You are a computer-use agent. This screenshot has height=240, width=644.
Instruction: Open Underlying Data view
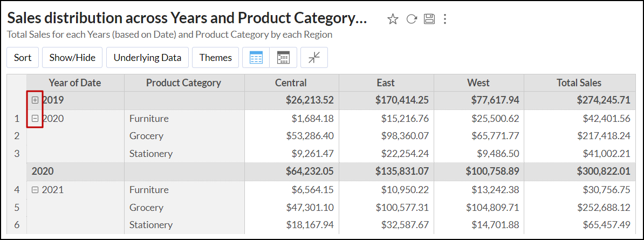pos(147,58)
